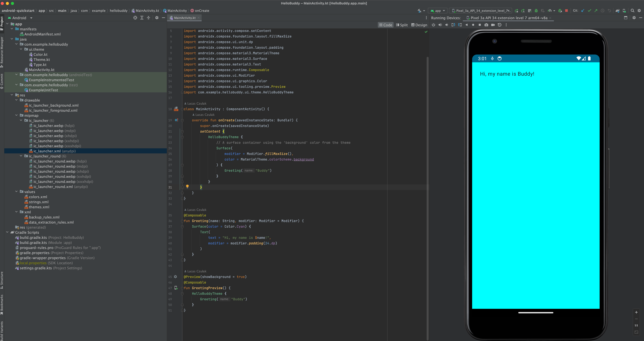Collapse the drawable folder

click(16, 100)
